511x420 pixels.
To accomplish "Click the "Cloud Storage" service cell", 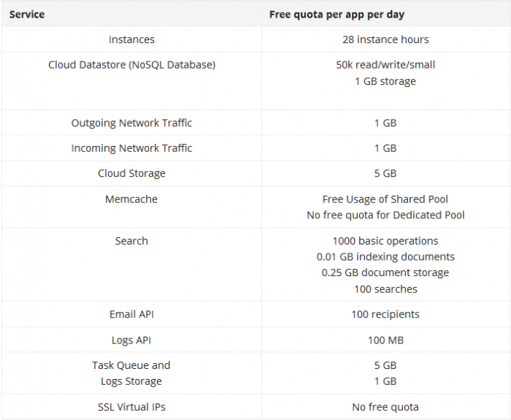I will tap(131, 173).
